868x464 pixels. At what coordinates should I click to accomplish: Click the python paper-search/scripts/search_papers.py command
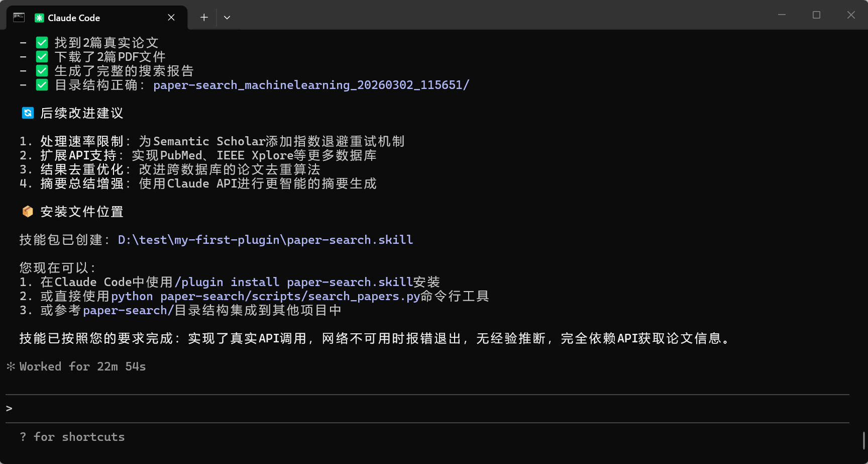[x=265, y=296]
